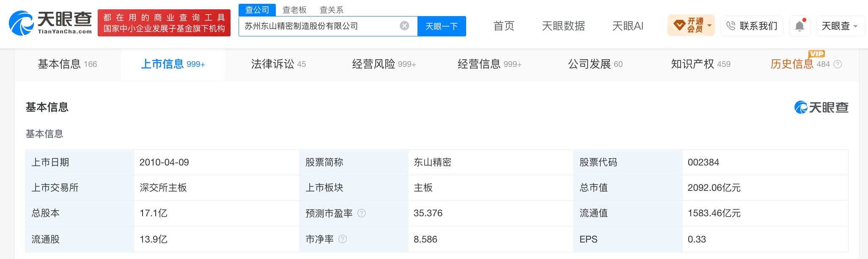Open the 公司发展 tab
The image size is (868, 259).
point(595,64)
